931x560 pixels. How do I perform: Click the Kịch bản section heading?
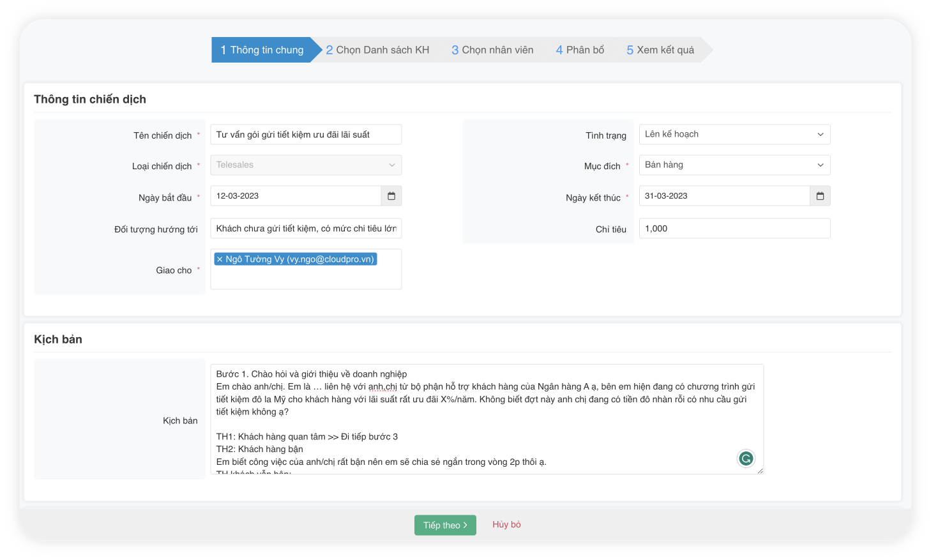coord(58,339)
